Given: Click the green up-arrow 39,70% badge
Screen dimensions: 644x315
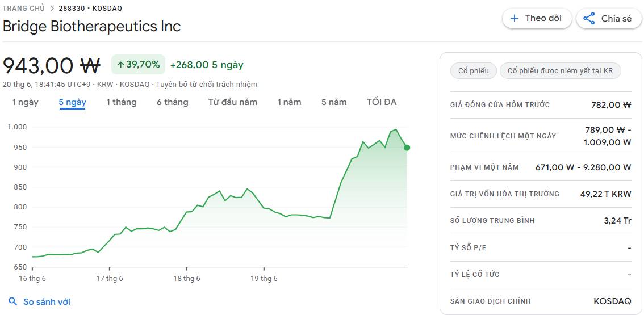Looking at the screenshot, I should [139, 65].
